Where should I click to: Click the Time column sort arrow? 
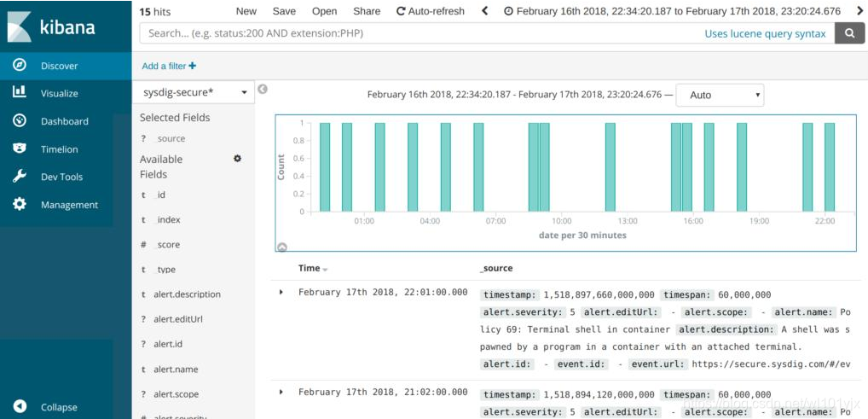tap(325, 270)
